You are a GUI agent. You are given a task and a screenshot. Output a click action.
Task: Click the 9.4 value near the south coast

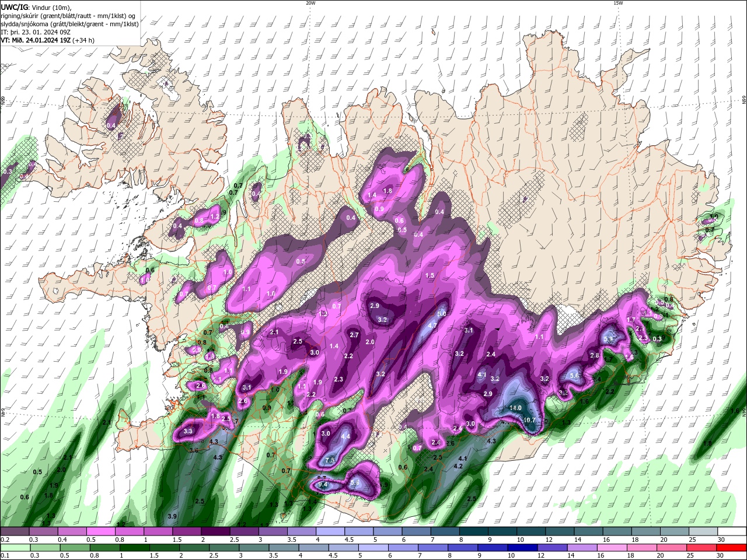click(323, 485)
